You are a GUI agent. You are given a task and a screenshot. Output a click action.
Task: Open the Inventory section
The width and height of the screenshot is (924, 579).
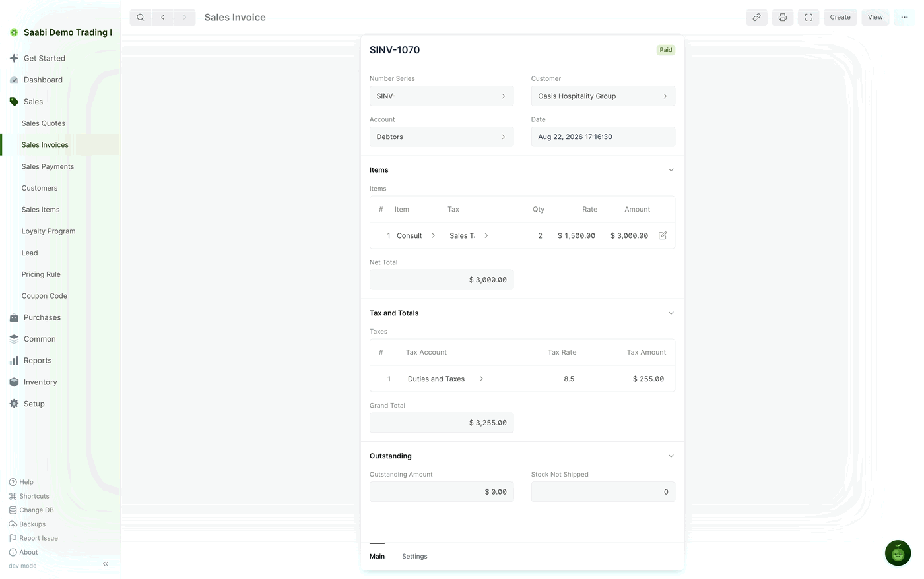pos(40,382)
